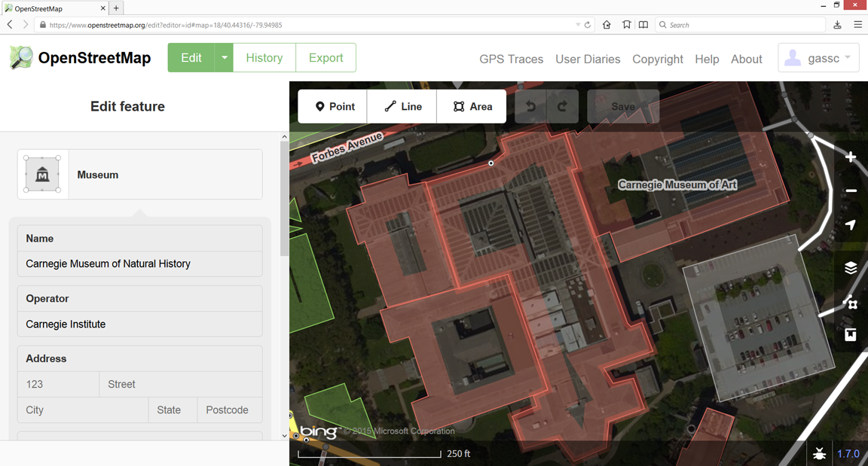Reload the current page
This screenshot has width=868, height=466.
pos(588,25)
